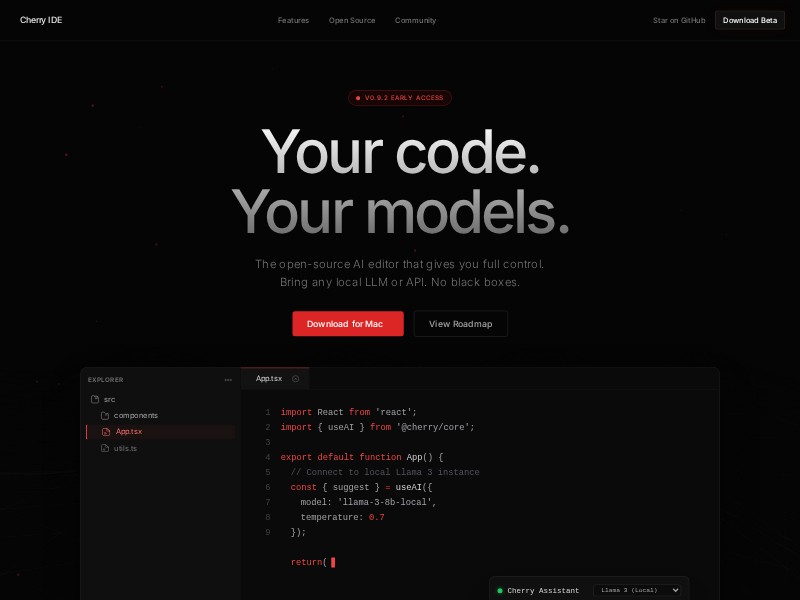Open the Features nav item
Viewport: 800px width, 600px height.
pyautogui.click(x=293, y=20)
